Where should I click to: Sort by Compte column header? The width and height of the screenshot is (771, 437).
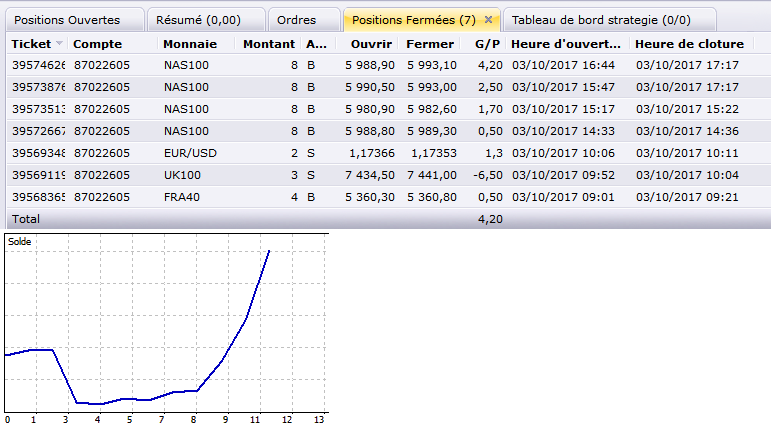click(97, 44)
